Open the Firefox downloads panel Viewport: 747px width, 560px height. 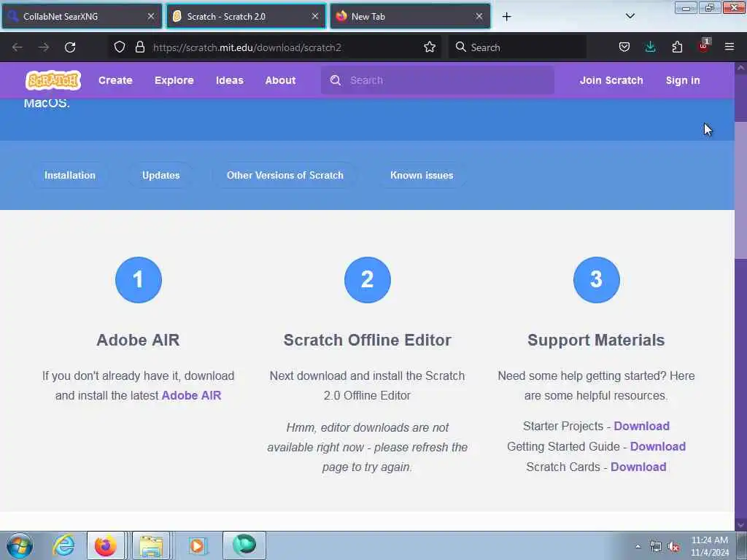[650, 47]
